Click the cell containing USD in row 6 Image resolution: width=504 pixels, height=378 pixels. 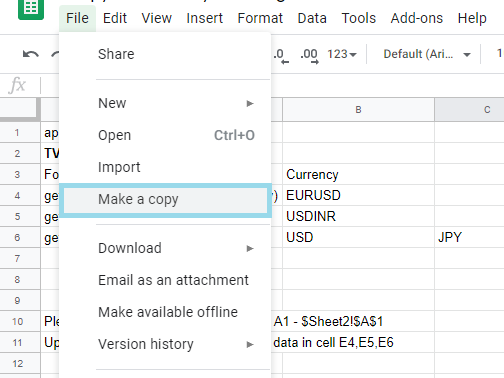click(358, 237)
